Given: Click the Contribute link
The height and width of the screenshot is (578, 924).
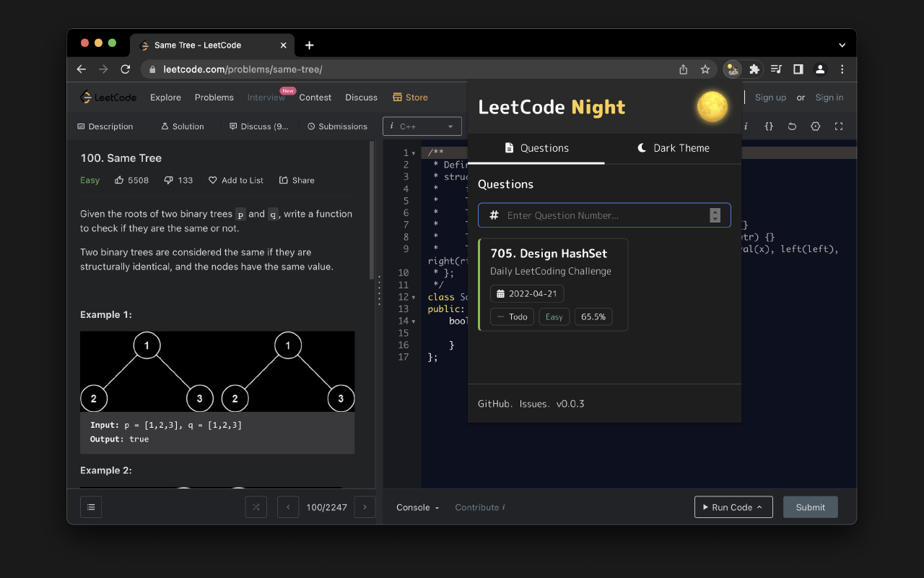Looking at the screenshot, I should (479, 507).
